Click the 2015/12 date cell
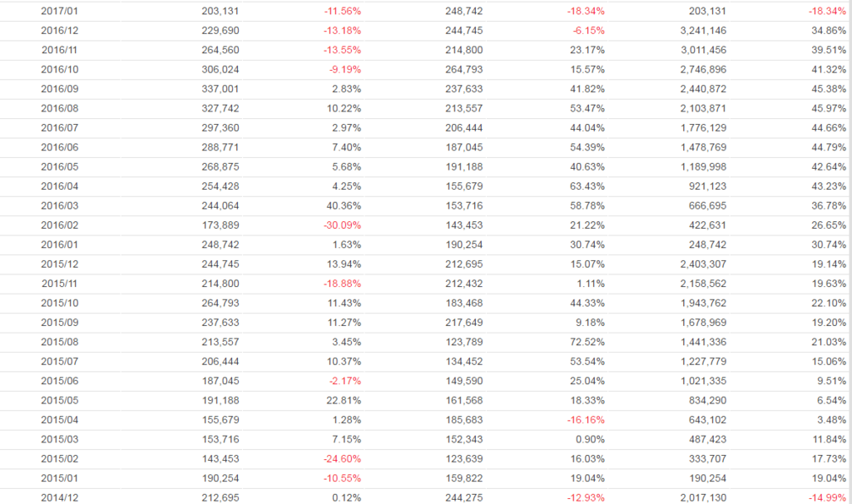This screenshot has width=852, height=504. (58, 264)
